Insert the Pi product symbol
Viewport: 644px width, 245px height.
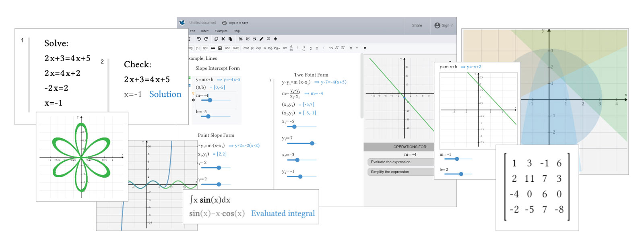coord(317,48)
